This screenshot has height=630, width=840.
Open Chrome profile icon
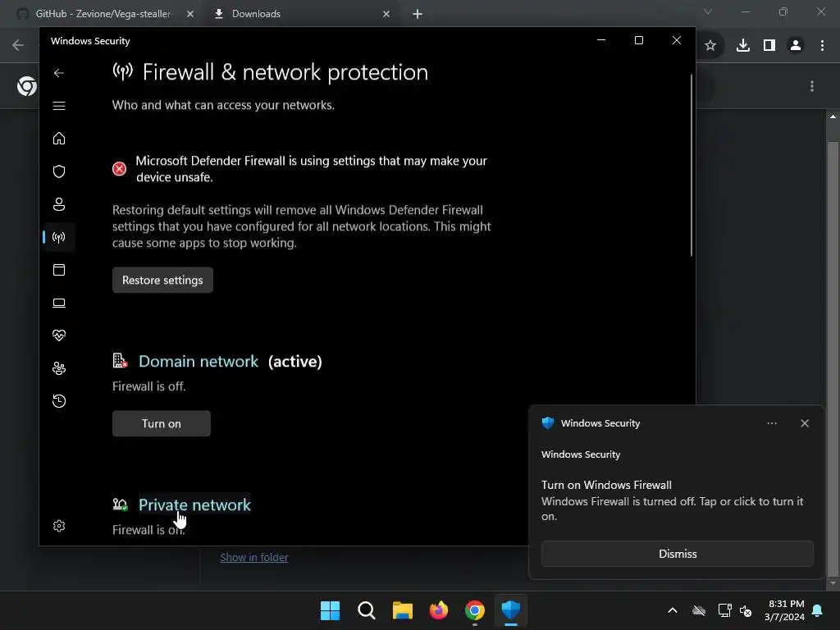coord(796,46)
